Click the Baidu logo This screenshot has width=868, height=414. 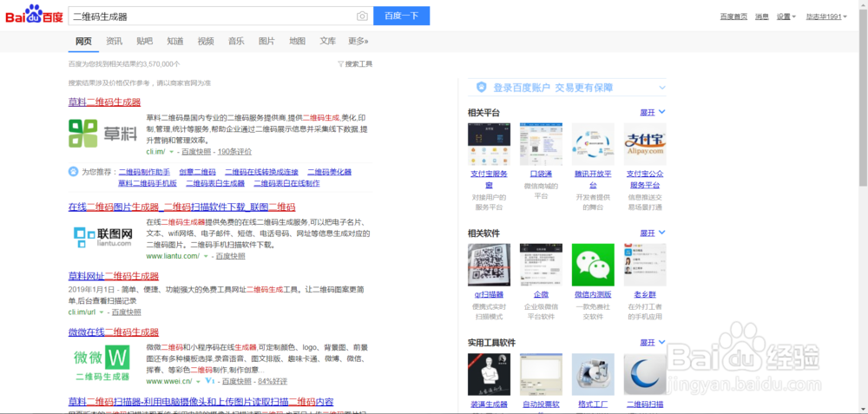point(35,15)
